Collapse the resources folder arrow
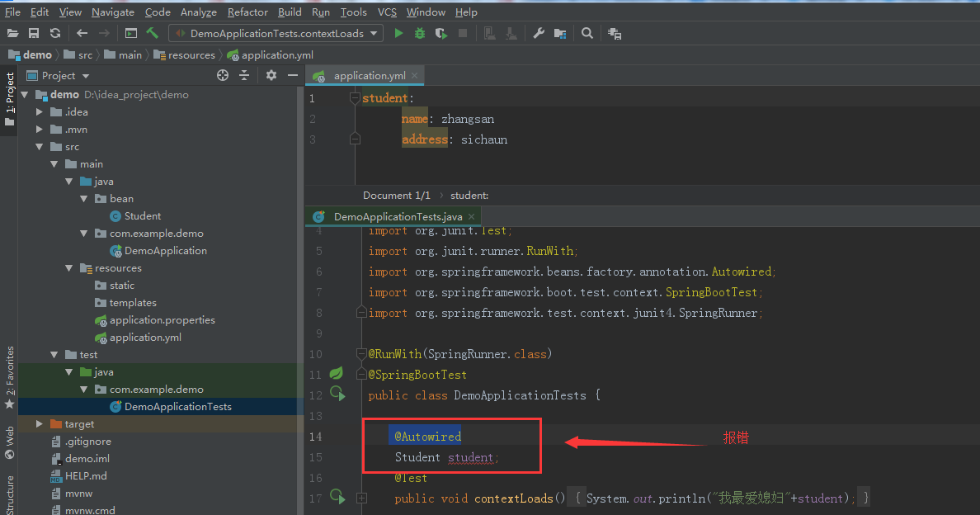 coord(69,268)
